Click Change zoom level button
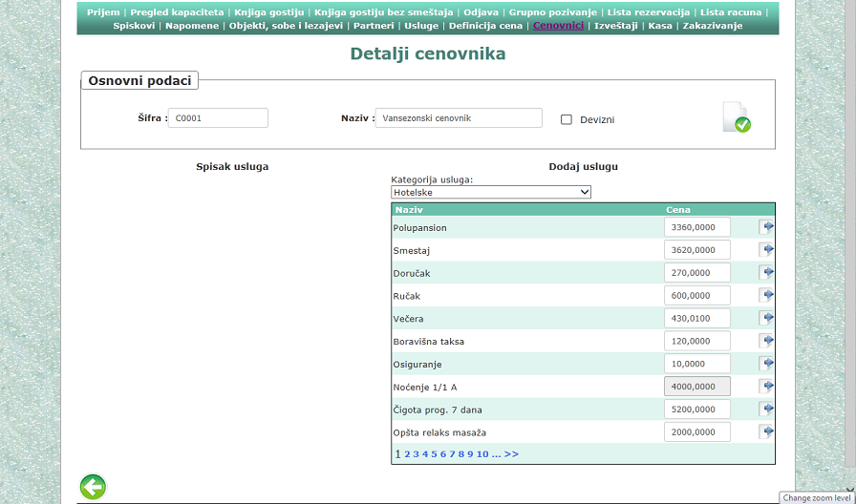Screen dimensions: 856x504 (816, 497)
